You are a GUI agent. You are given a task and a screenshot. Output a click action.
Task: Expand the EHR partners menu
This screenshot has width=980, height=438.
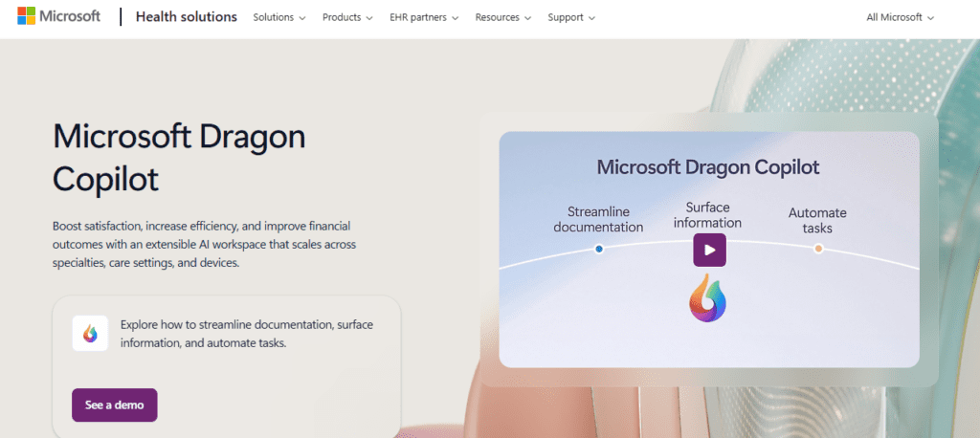pos(424,17)
